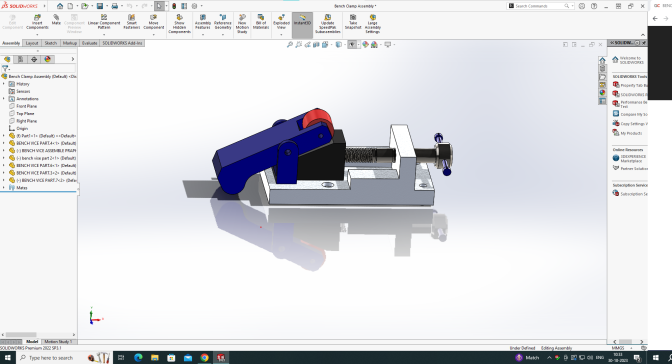The image size is (672, 364).
Task: Open the SOLIDWORKS Add-Ins tab
Action: click(122, 43)
